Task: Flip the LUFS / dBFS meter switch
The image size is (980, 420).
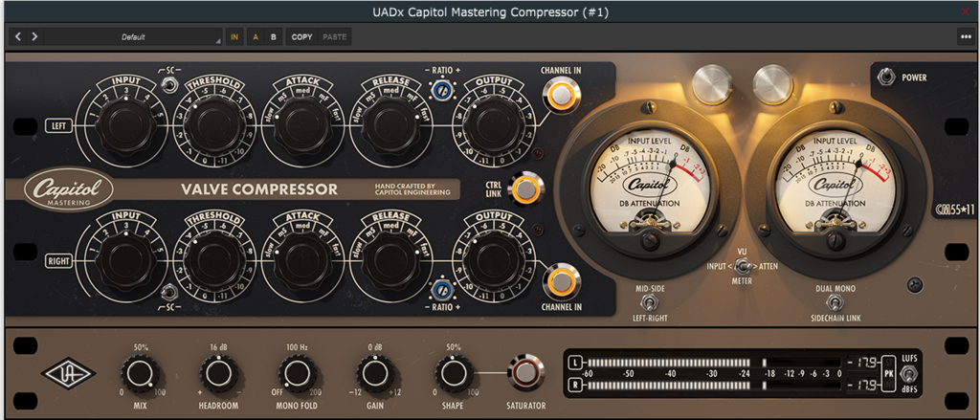Action: point(909,374)
